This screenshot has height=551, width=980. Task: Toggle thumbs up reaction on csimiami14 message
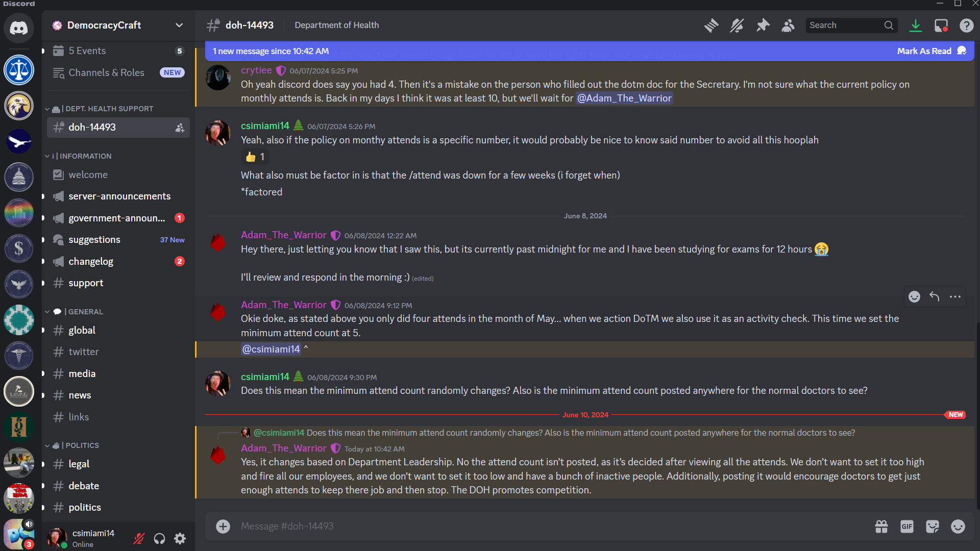tap(255, 157)
